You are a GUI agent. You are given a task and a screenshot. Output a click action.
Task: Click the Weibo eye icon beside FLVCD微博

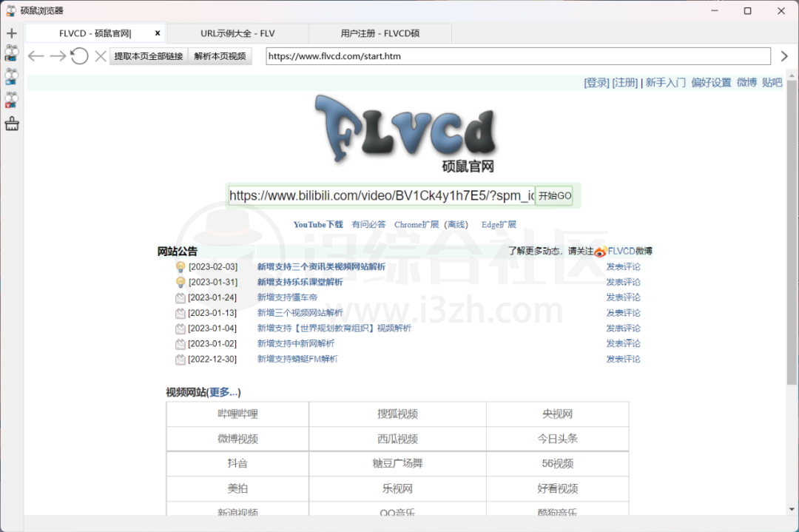600,252
